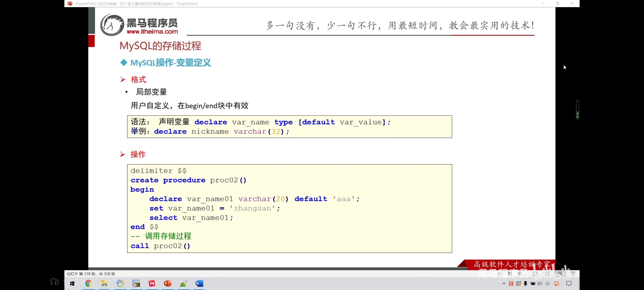Switch to Normal view icon
Screen dimensions: 644x290
pyautogui.click(x=535, y=274)
